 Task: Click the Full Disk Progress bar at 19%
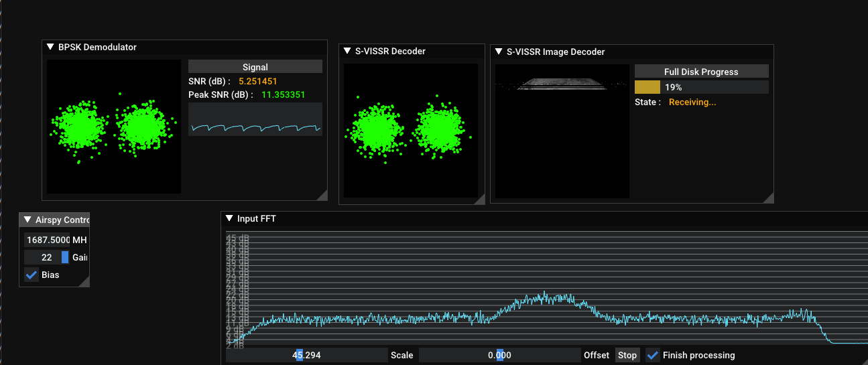click(x=701, y=88)
